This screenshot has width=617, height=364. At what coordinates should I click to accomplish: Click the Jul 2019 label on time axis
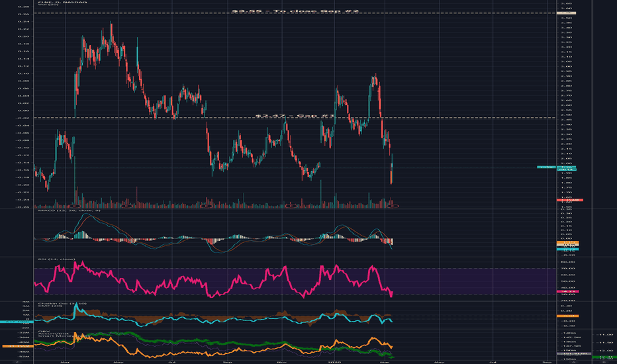[171, 361]
